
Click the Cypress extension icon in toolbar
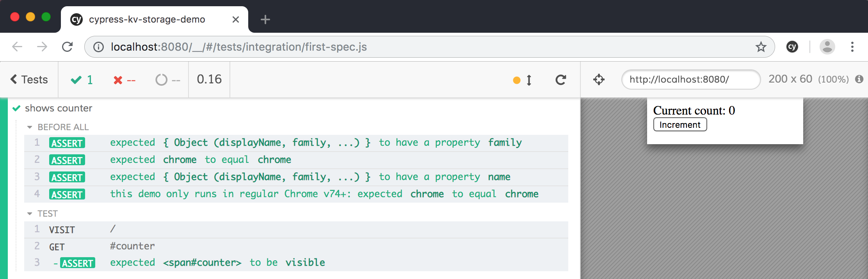[792, 47]
